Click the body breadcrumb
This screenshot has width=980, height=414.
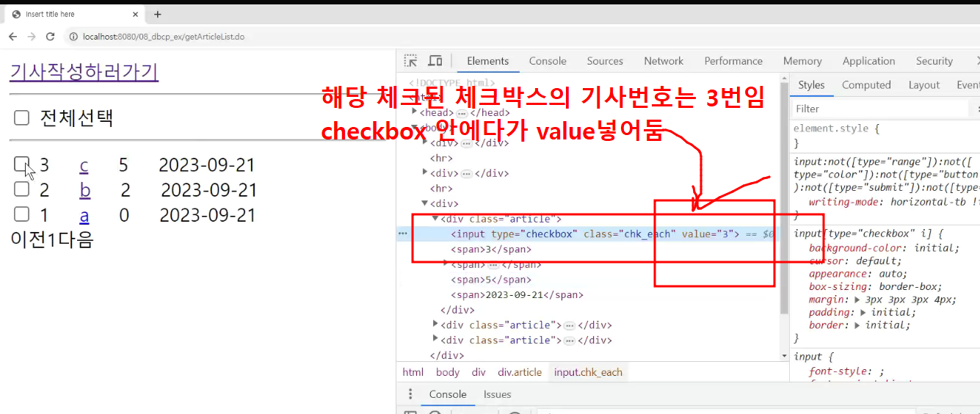coord(447,372)
